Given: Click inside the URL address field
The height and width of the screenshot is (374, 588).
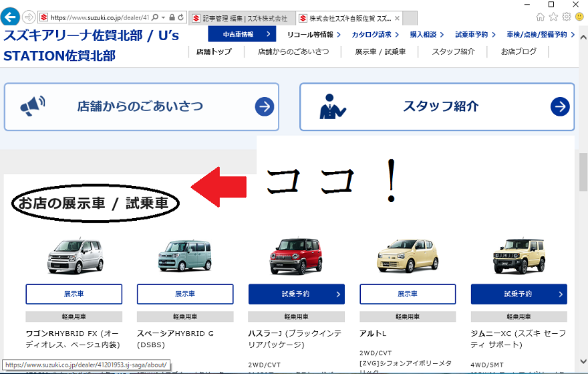Looking at the screenshot, I should pyautogui.click(x=100, y=17).
